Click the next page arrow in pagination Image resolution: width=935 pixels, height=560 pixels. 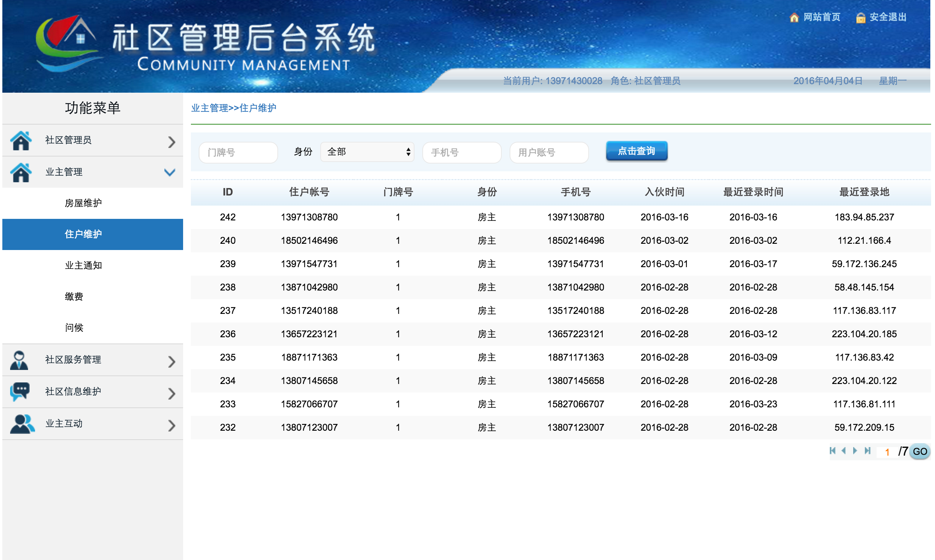tap(856, 451)
